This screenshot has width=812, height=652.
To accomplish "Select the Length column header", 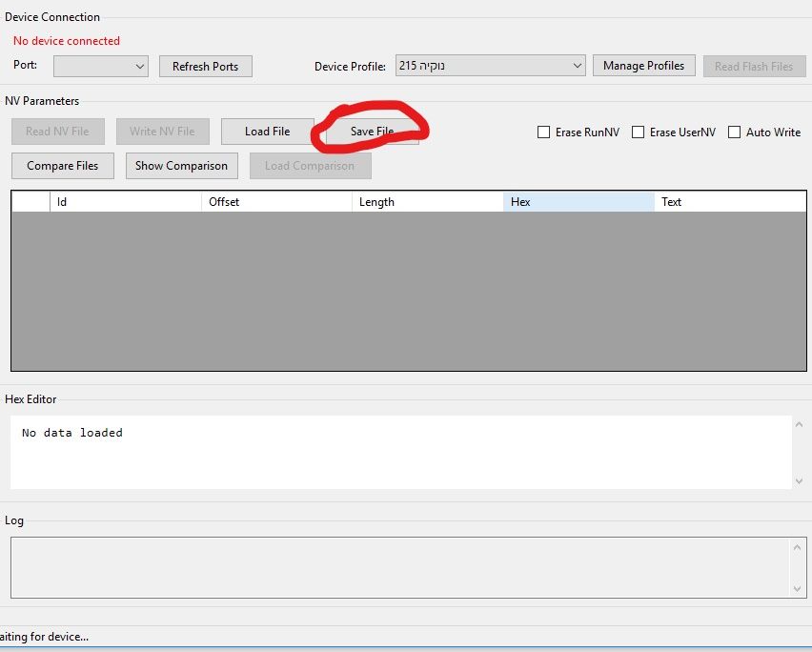I will 427,202.
